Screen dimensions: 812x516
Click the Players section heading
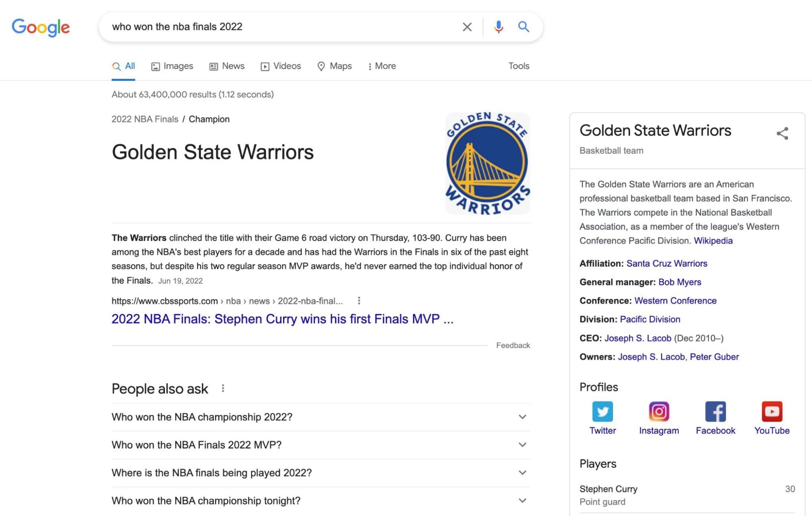pos(598,464)
